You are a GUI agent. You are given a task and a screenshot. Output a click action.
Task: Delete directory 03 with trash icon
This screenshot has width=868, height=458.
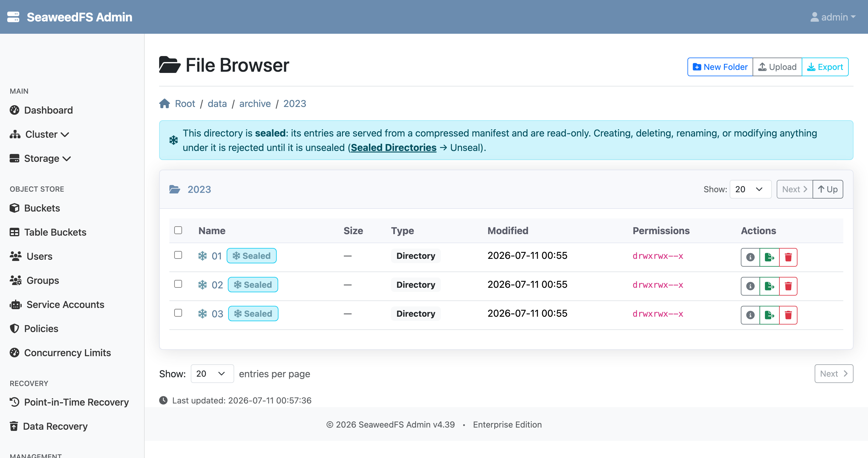coord(788,315)
